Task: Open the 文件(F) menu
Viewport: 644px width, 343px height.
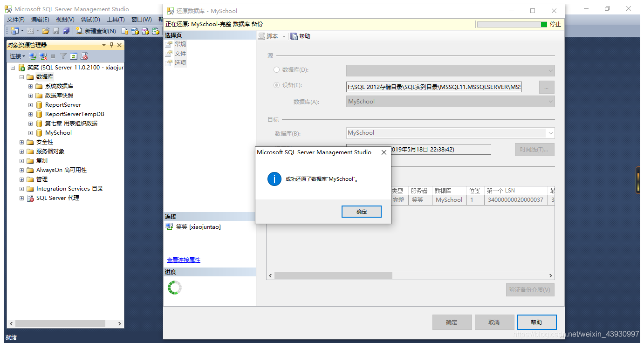Action: pos(16,20)
